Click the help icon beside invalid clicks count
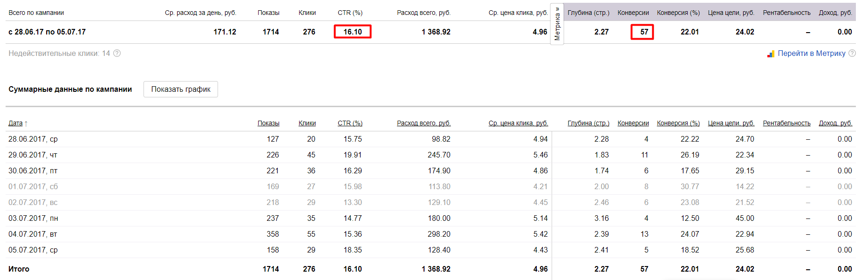868x280 pixels. pos(117,53)
